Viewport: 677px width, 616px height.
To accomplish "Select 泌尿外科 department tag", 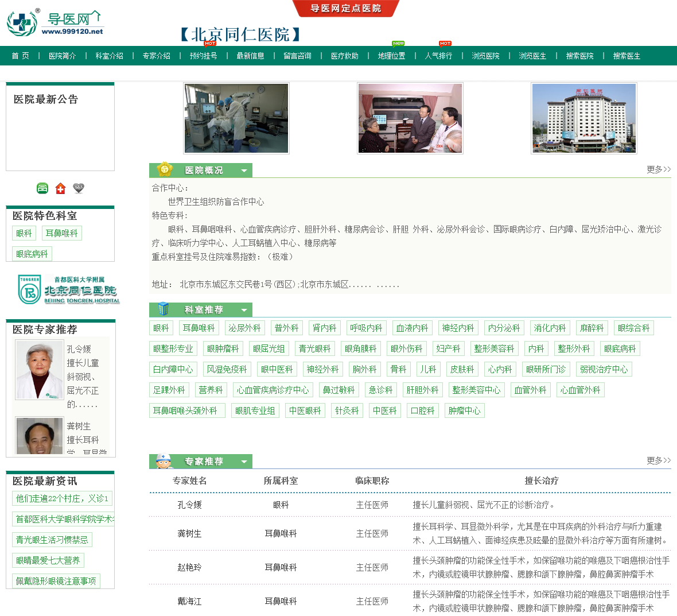I will point(244,328).
